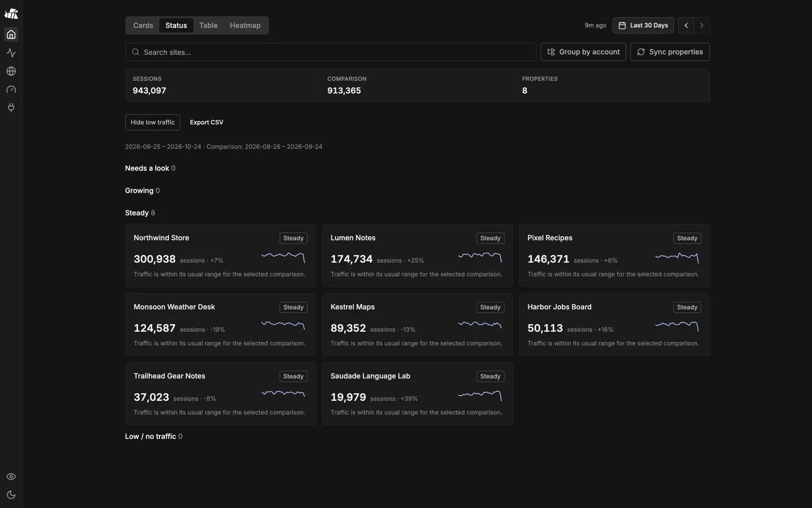Open the Trailhead Gear Notes card
The width and height of the screenshot is (812, 508).
tap(221, 394)
